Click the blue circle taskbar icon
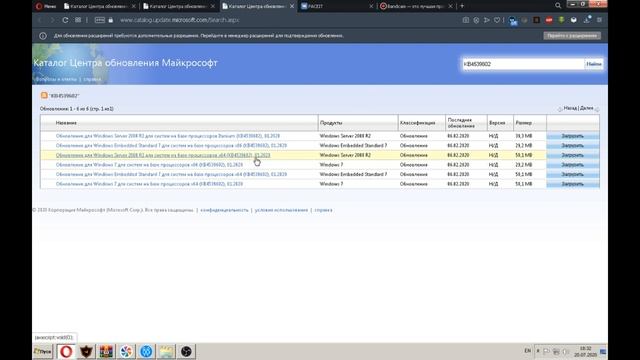Image resolution: width=640 pixels, height=360 pixels. point(146,351)
